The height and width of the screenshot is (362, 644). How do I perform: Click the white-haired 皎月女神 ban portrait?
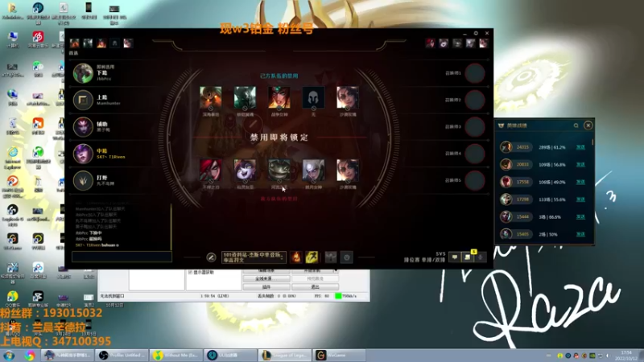tap(313, 170)
